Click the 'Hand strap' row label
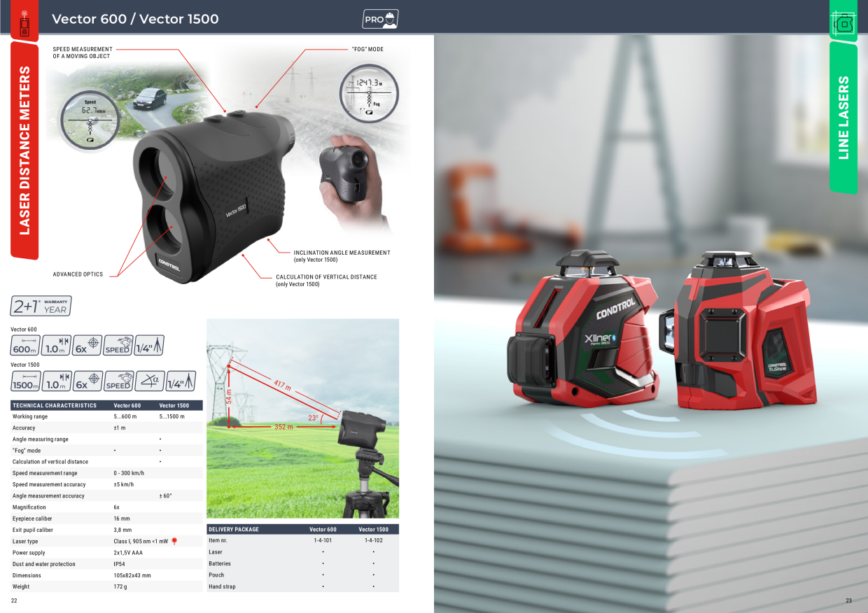The width and height of the screenshot is (868, 613). 222,586
